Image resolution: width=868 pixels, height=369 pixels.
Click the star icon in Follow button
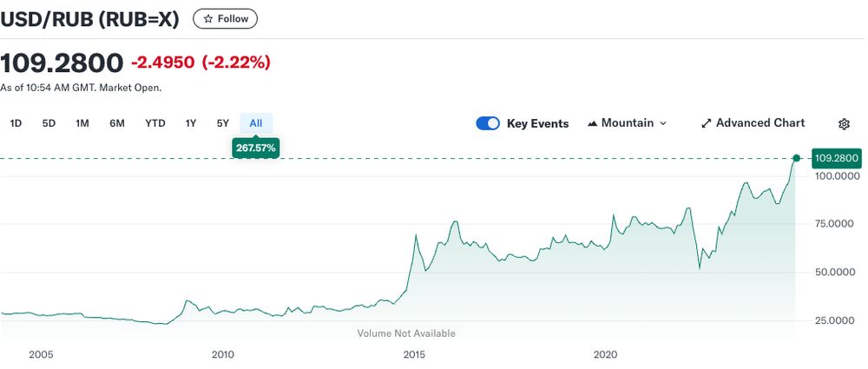[x=208, y=19]
